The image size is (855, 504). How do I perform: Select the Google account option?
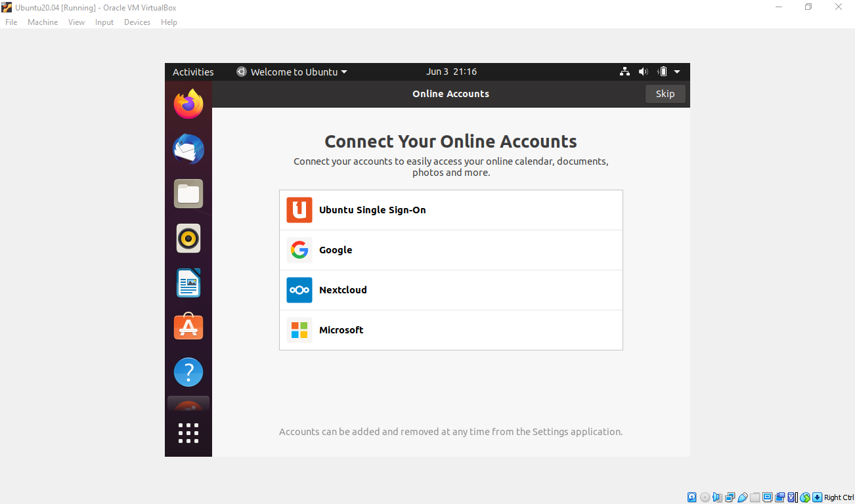click(451, 250)
